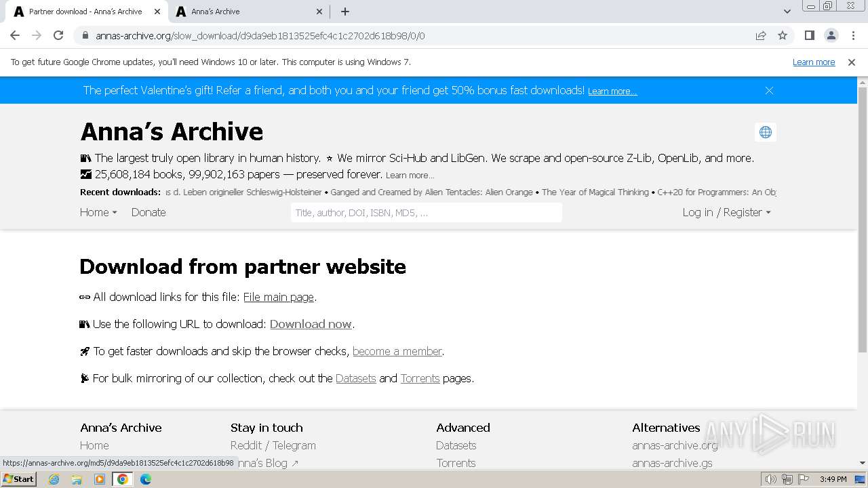Open the tab search chevron

tap(787, 12)
